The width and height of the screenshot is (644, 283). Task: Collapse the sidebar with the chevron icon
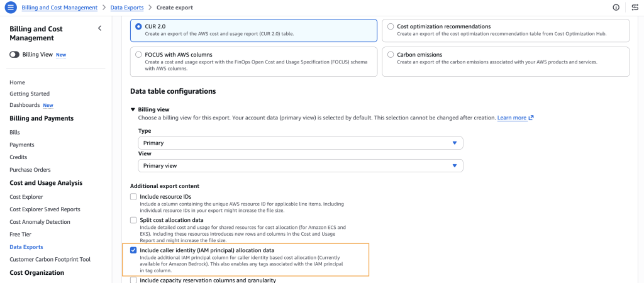pyautogui.click(x=99, y=28)
